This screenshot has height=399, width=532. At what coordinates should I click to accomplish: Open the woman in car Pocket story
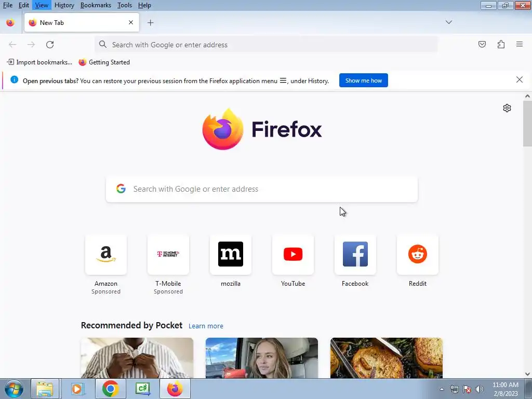pyautogui.click(x=262, y=358)
